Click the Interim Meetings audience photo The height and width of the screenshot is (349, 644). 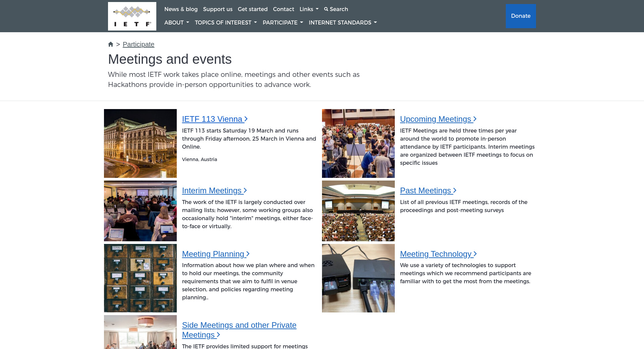pos(140,211)
